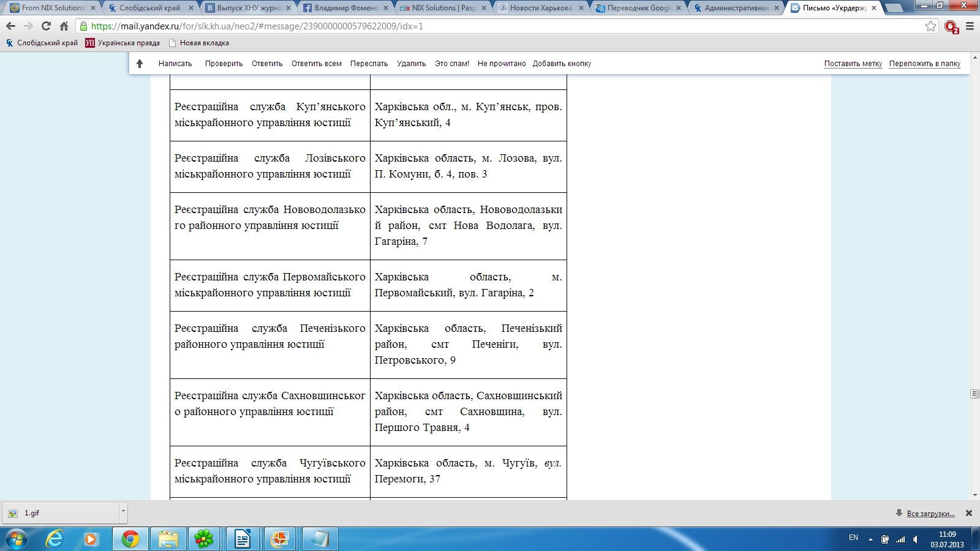
Task: Bookmark page with star icon
Action: [x=930, y=26]
